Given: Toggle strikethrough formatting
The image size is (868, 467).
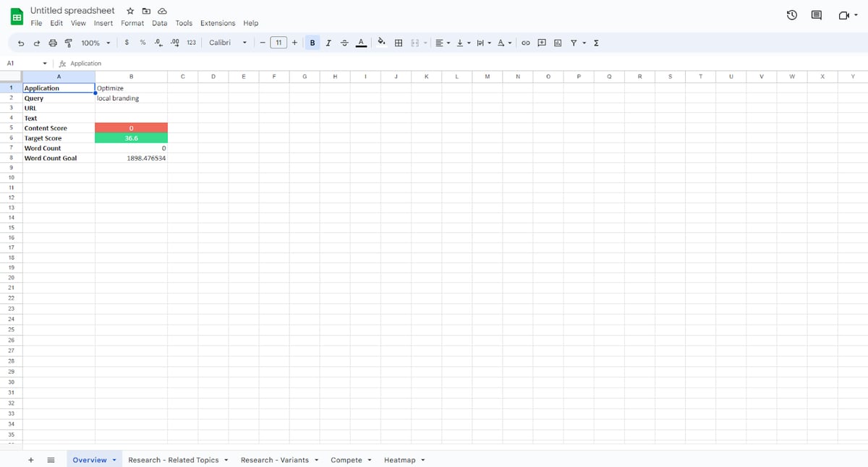Looking at the screenshot, I should coord(344,43).
